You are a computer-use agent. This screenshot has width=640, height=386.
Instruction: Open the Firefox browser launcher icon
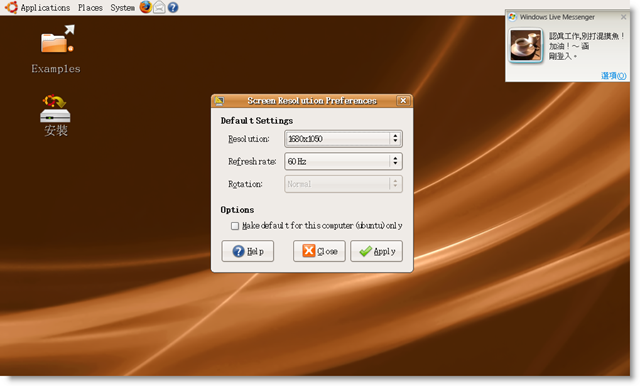(145, 7)
